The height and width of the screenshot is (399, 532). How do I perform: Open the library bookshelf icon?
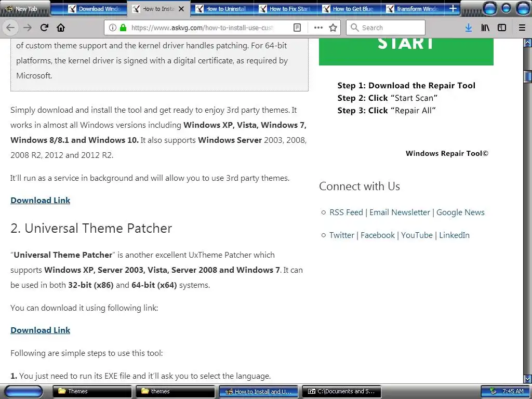click(x=485, y=28)
